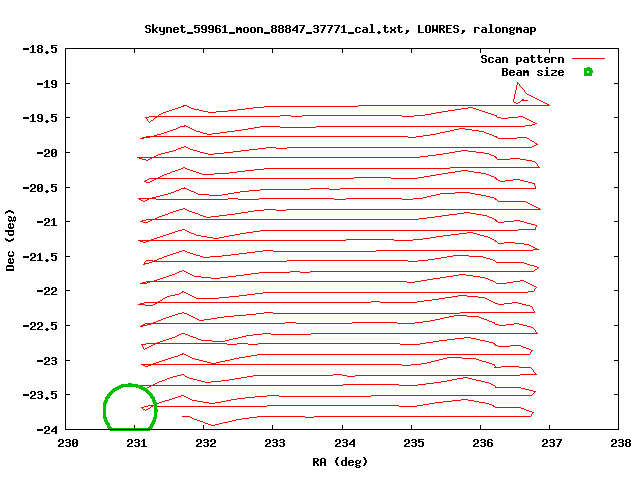
Task: Click the 'Beam size' legend label
Action: (533, 72)
